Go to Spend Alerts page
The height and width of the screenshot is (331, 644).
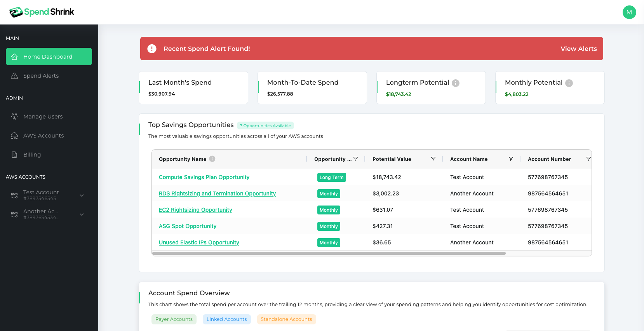coord(41,76)
